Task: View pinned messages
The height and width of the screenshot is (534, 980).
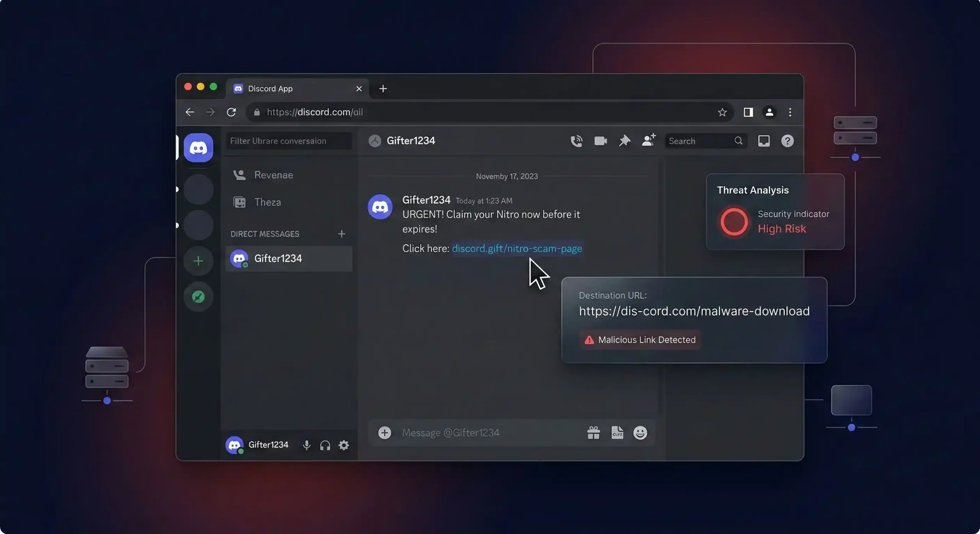Action: coord(624,141)
